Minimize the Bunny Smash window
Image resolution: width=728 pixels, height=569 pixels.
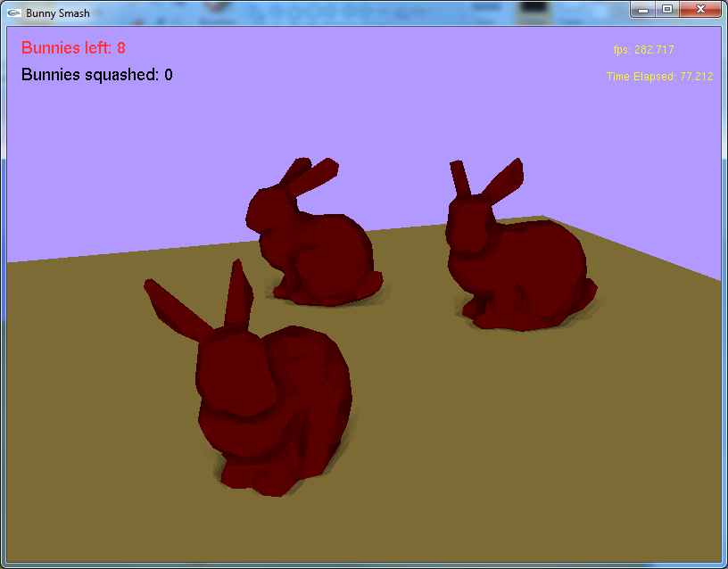pos(642,9)
